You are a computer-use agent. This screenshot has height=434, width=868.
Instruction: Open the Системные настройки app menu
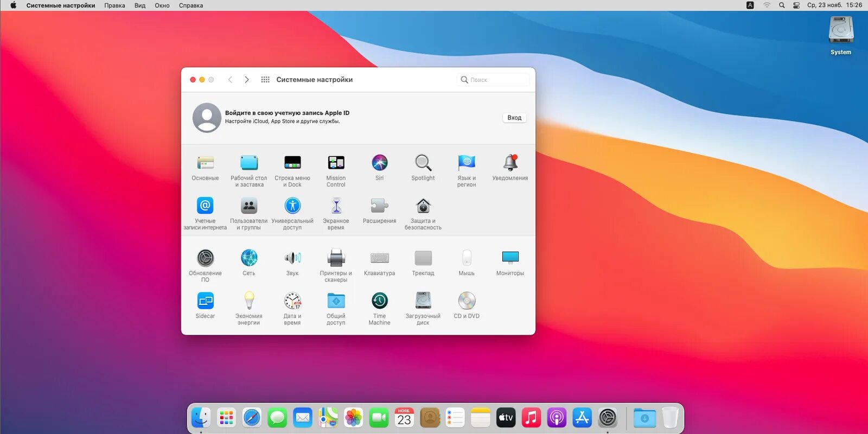pos(61,5)
